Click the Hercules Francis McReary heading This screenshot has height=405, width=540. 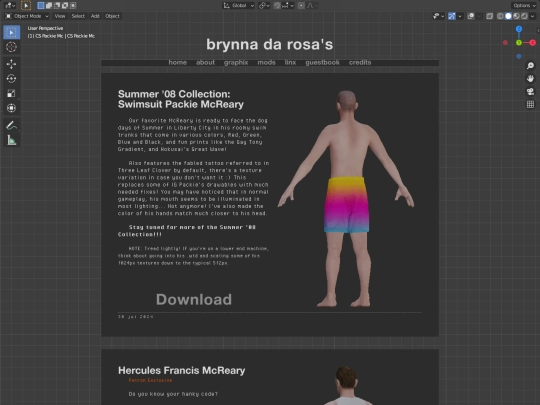coord(181,371)
